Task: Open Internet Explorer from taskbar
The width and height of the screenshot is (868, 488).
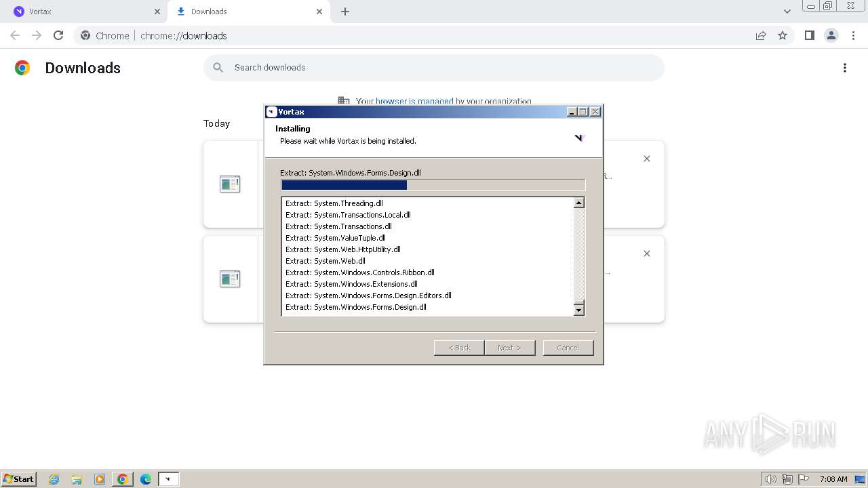Action: pos(54,479)
